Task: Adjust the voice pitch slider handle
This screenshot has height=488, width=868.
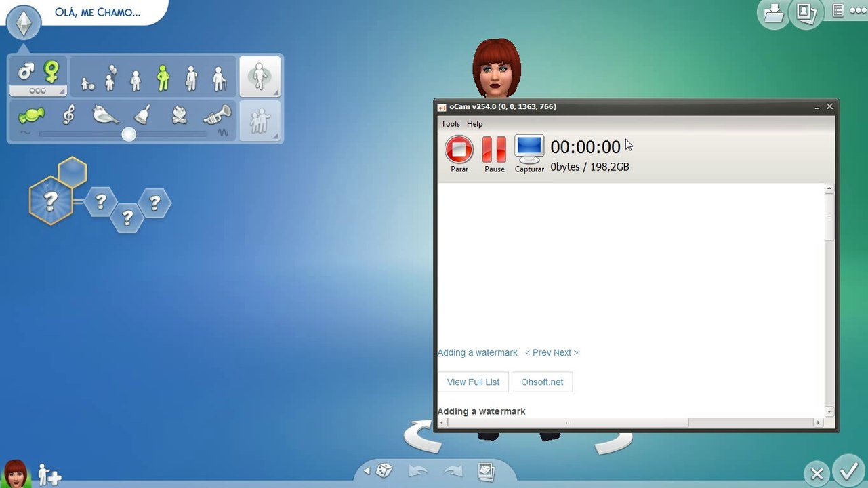Action: (x=129, y=134)
